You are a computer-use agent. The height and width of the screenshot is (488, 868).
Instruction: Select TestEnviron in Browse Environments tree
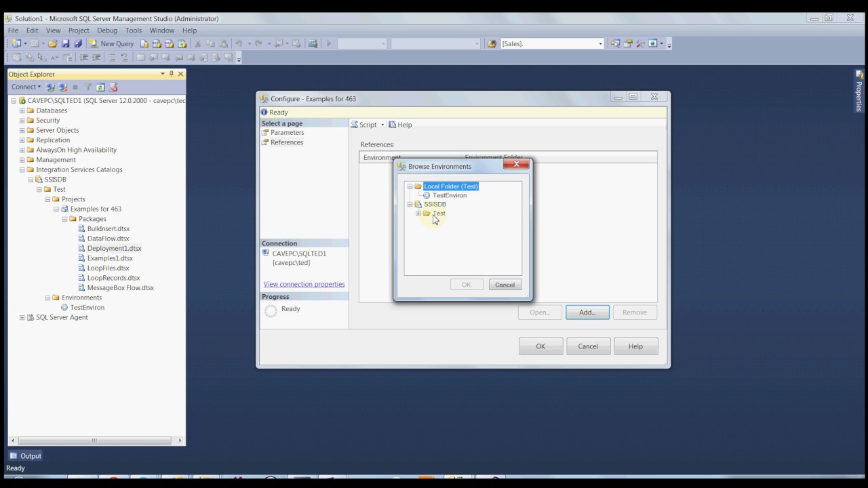[450, 195]
